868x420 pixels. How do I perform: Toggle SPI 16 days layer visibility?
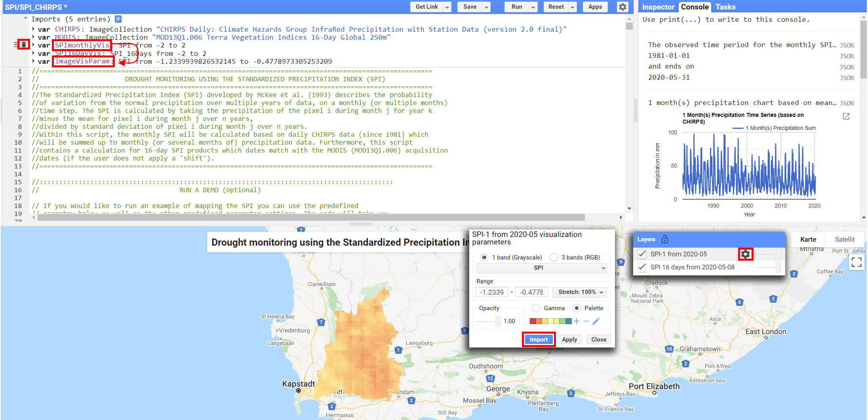[642, 267]
